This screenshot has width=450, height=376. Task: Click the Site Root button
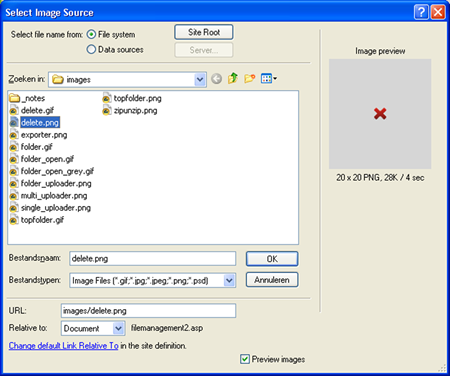click(x=204, y=32)
